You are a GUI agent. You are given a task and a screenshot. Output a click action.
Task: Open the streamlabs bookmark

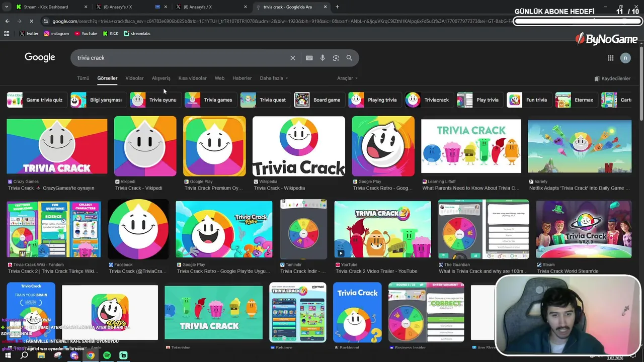coord(137,34)
